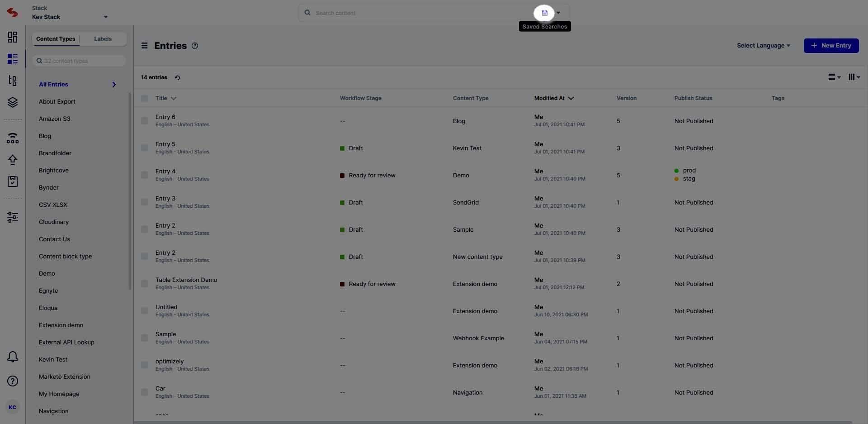868x424 pixels.
Task: Check the Untitled row checkbox
Action: pos(145,311)
